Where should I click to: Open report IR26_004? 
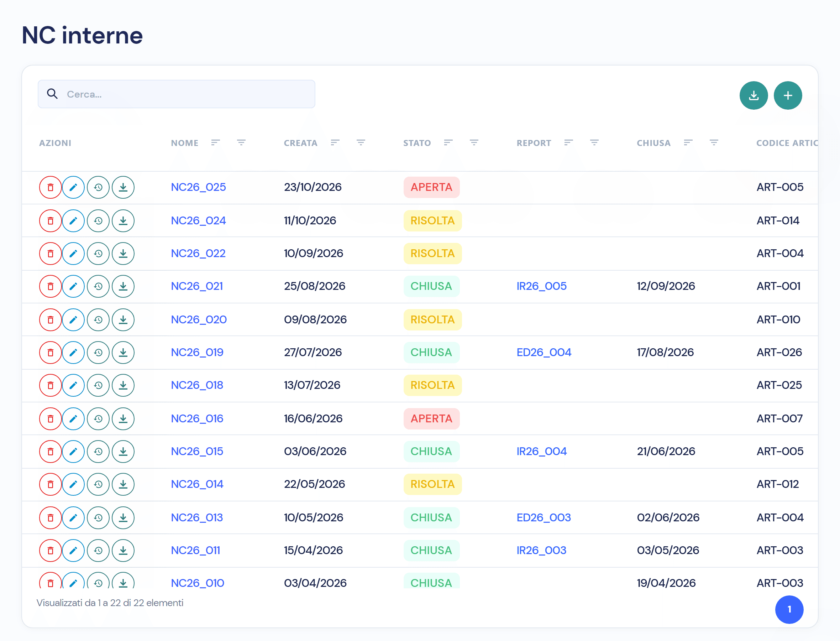pyautogui.click(x=541, y=452)
